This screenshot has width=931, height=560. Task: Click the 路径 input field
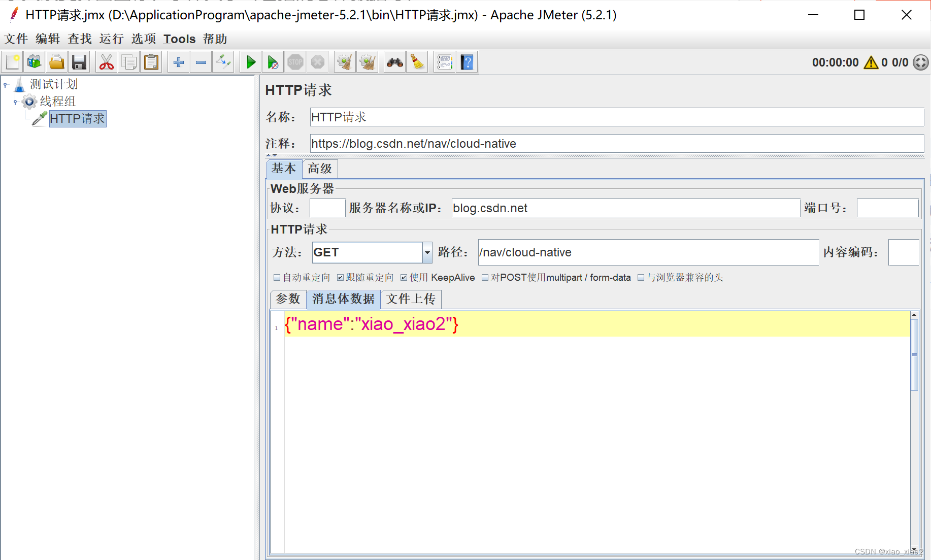(648, 252)
